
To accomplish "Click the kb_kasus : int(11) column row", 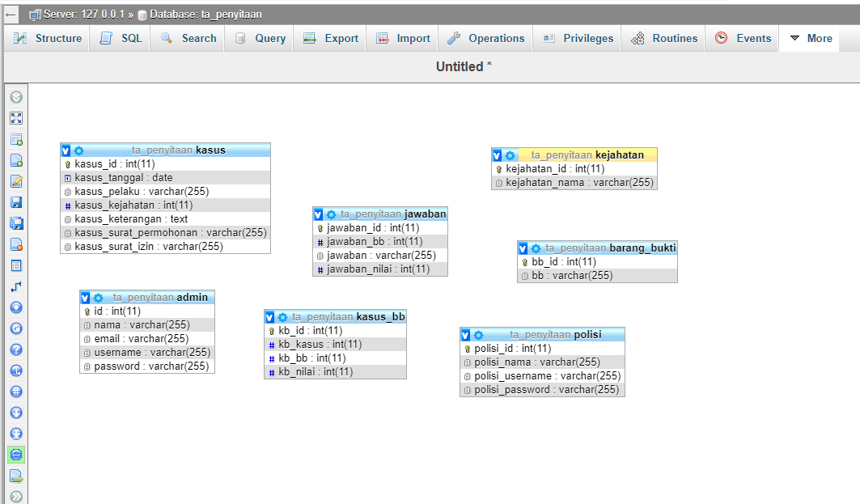I will (x=335, y=345).
